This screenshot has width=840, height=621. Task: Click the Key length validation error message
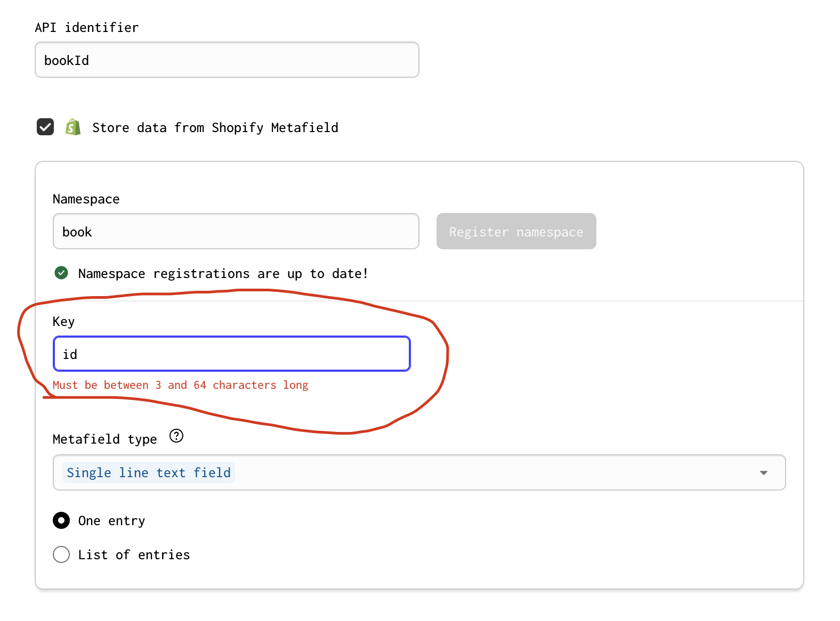point(180,385)
